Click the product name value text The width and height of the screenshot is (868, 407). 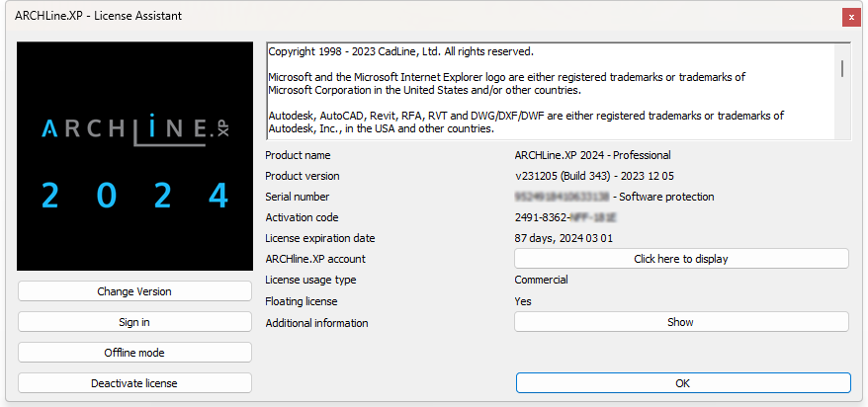click(x=592, y=155)
